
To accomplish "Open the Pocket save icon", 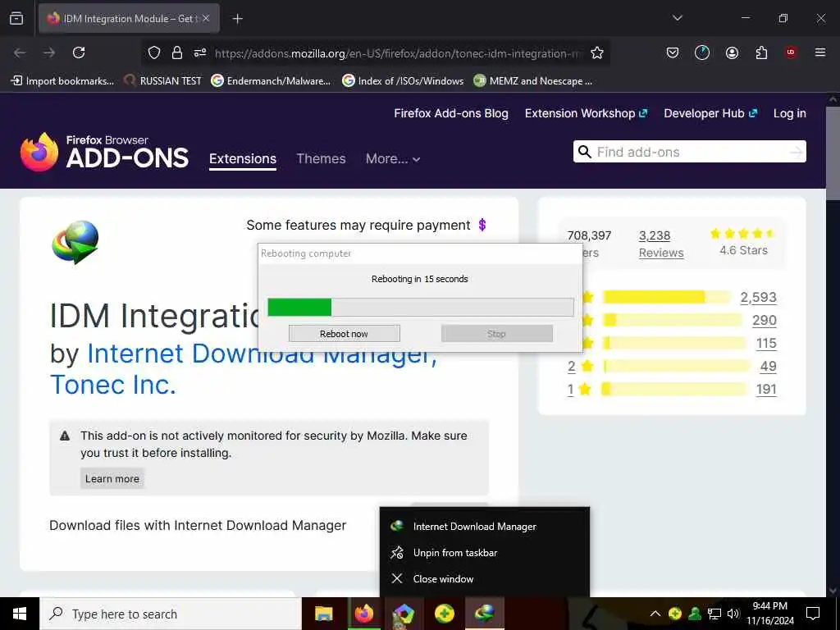I will coord(673,52).
